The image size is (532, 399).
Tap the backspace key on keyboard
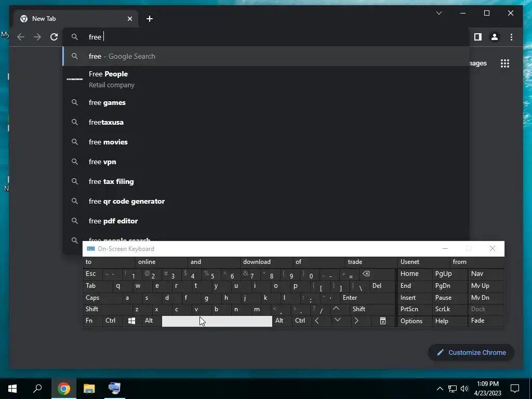(377, 274)
